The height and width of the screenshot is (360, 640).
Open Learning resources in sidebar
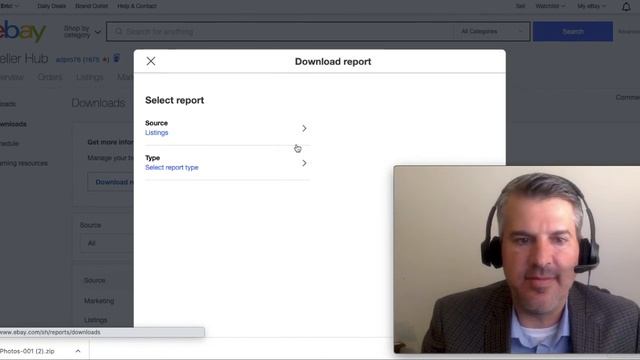[x=24, y=163]
